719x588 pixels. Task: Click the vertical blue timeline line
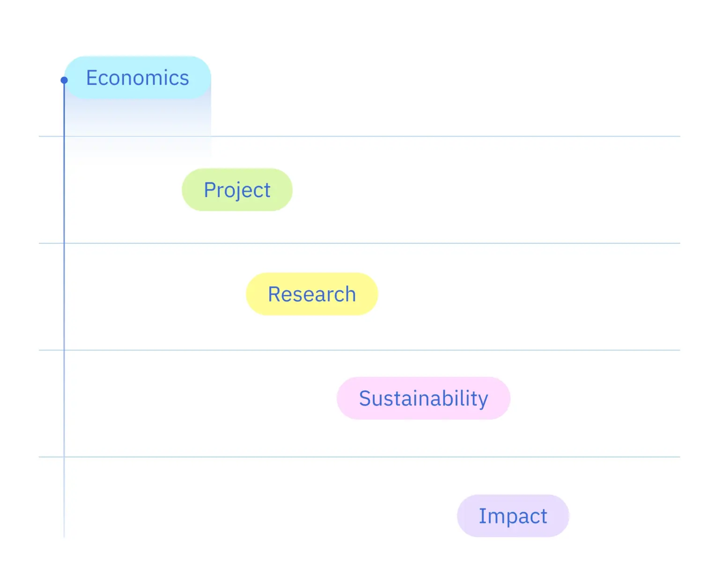pyautogui.click(x=64, y=309)
